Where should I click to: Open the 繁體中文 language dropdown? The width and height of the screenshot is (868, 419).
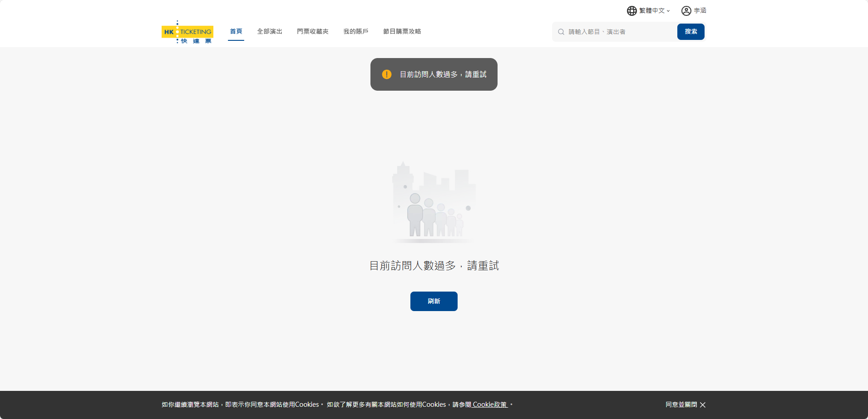tap(651, 11)
